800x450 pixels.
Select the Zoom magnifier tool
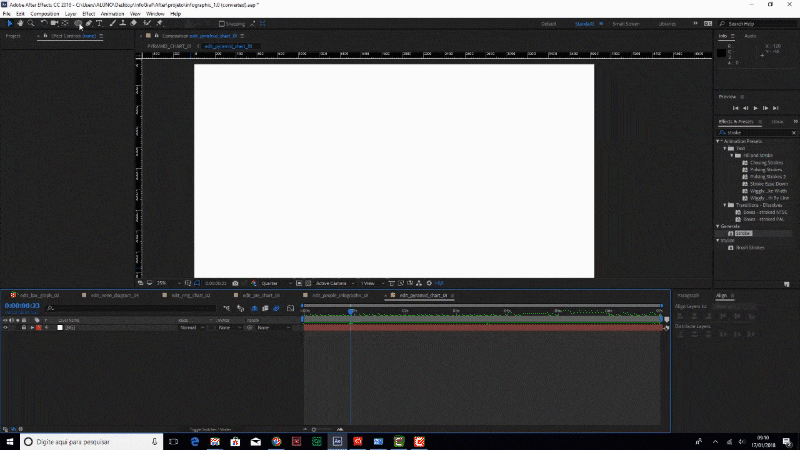[29, 23]
